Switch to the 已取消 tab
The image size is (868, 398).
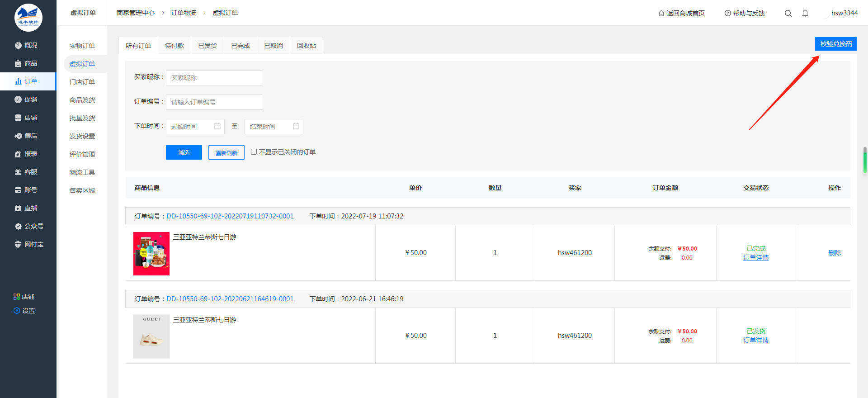point(274,46)
